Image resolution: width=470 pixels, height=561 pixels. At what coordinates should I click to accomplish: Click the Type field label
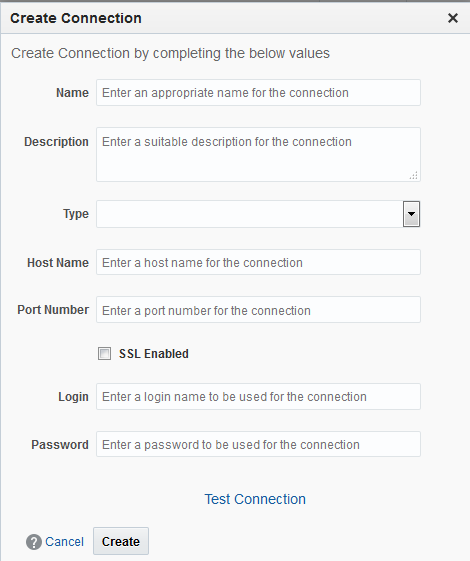click(76, 214)
